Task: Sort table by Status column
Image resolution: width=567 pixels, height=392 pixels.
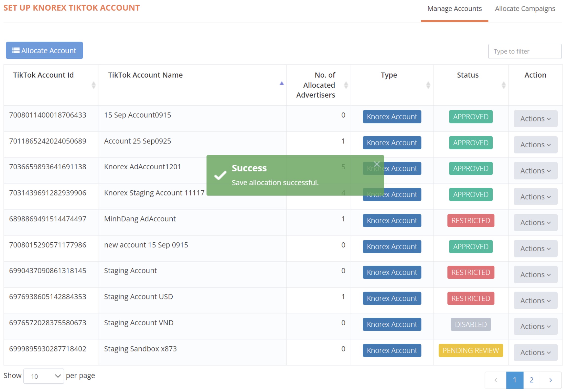Action: (471, 85)
